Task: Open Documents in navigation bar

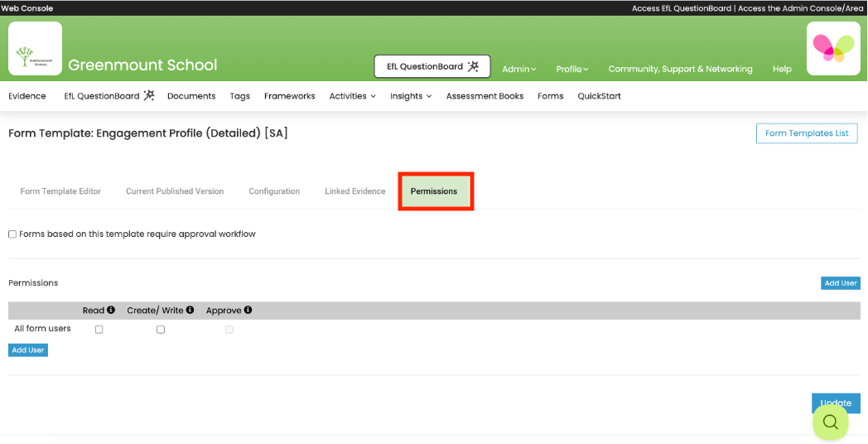Action: click(x=191, y=96)
